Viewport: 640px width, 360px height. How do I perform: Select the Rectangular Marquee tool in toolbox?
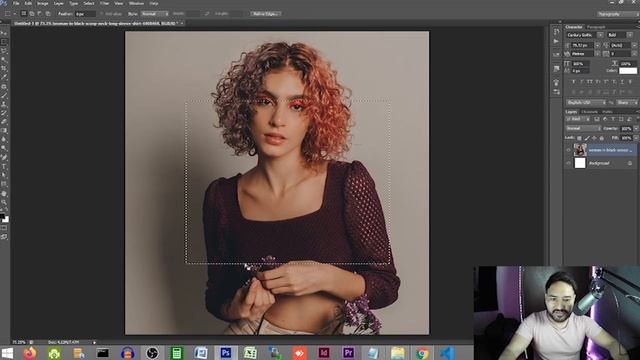tap(4, 42)
